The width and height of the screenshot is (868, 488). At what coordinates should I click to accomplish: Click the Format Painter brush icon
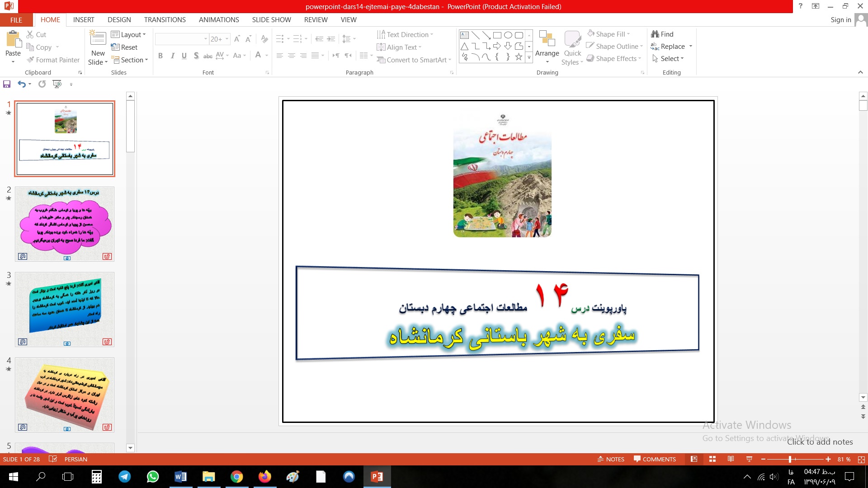pos(30,60)
